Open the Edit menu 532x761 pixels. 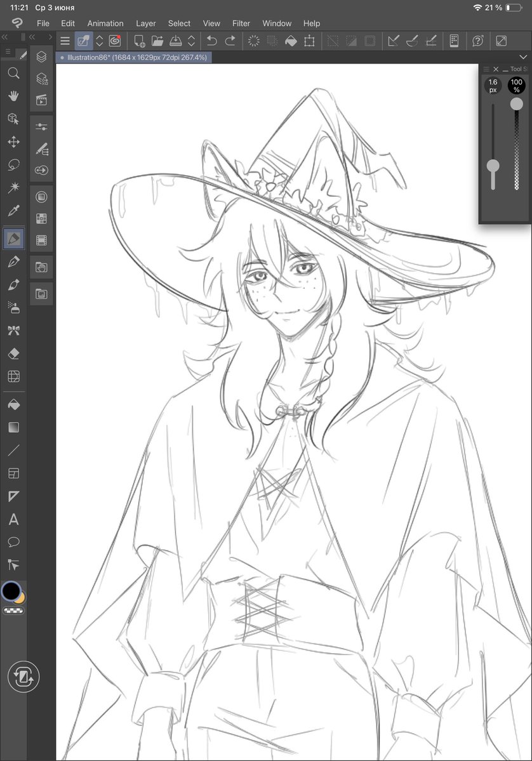point(68,23)
